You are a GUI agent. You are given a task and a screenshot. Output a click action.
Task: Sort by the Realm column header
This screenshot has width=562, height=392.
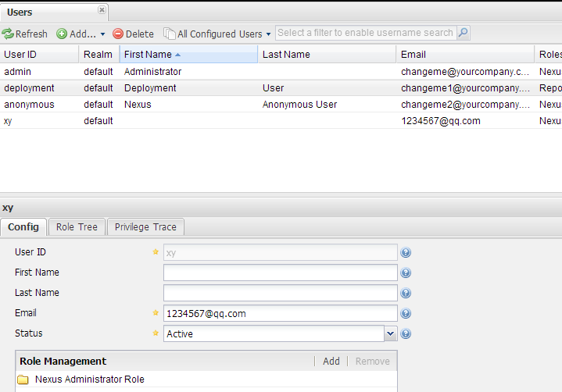99,55
